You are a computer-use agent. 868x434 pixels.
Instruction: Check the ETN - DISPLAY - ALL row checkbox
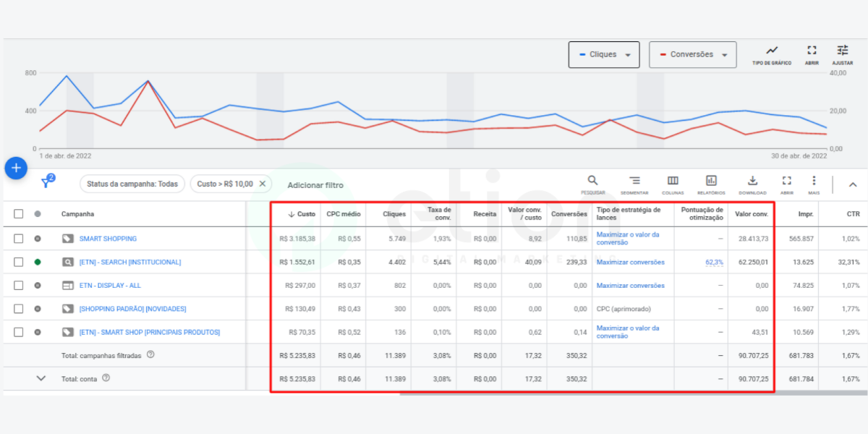click(x=18, y=286)
